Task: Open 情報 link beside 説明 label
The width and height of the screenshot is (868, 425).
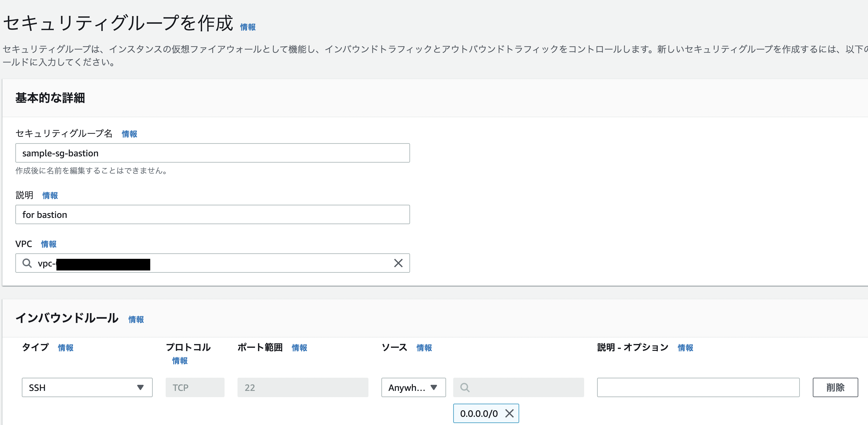Action: click(x=50, y=196)
